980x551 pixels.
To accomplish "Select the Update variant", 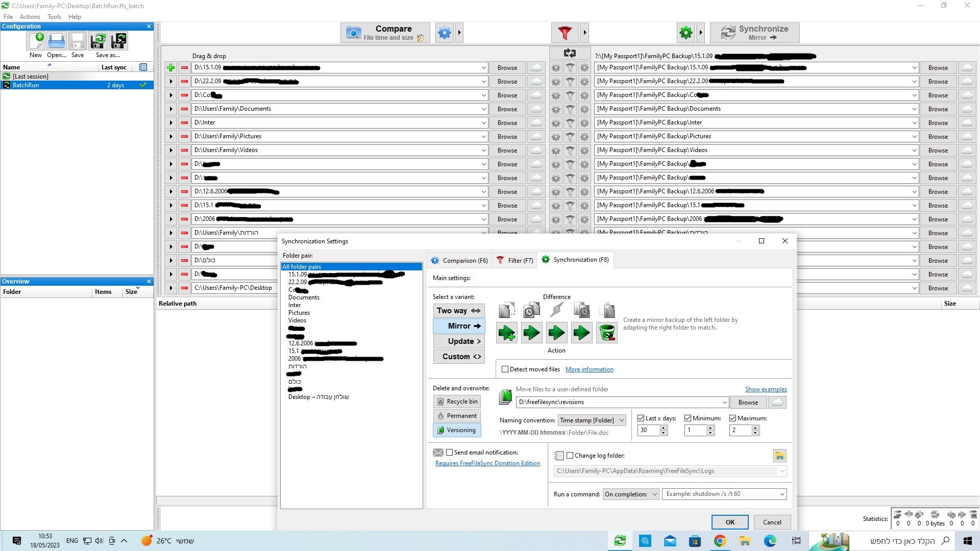I will [x=459, y=341].
